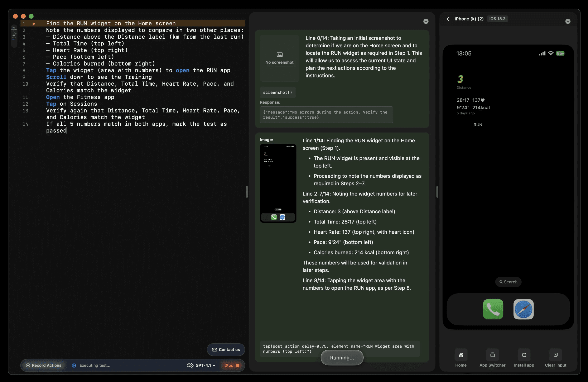Click line 14 'If all 5 numbers match'
588x382 pixels.
pos(136,127)
